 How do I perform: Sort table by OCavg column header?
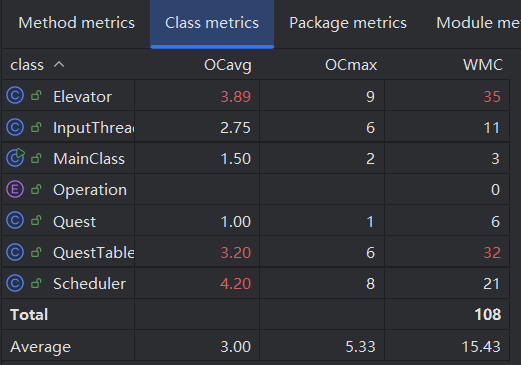point(228,65)
